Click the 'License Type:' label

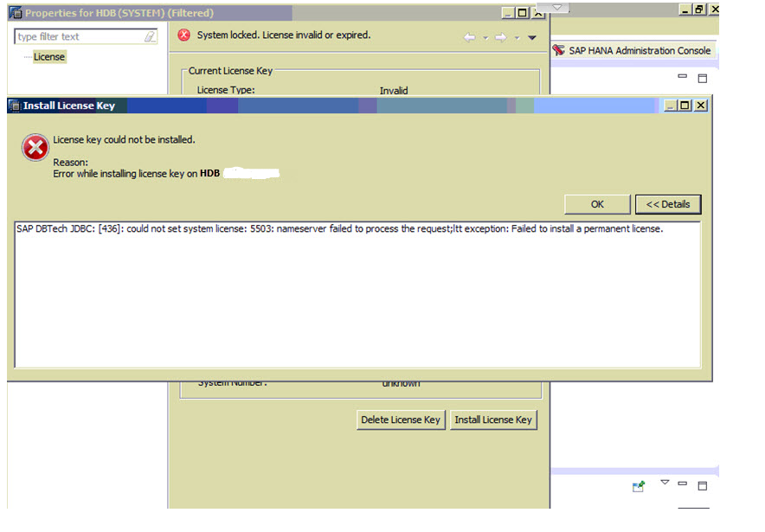tap(226, 90)
